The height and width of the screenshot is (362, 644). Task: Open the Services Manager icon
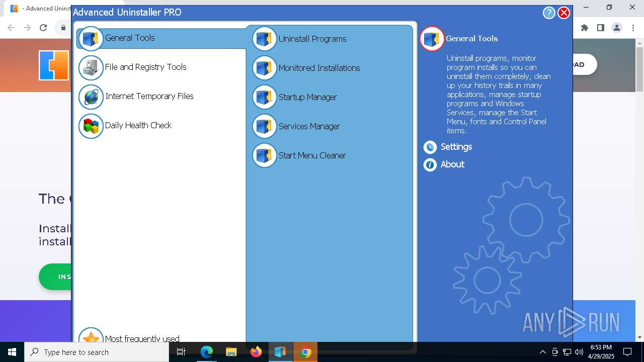pos(264,126)
